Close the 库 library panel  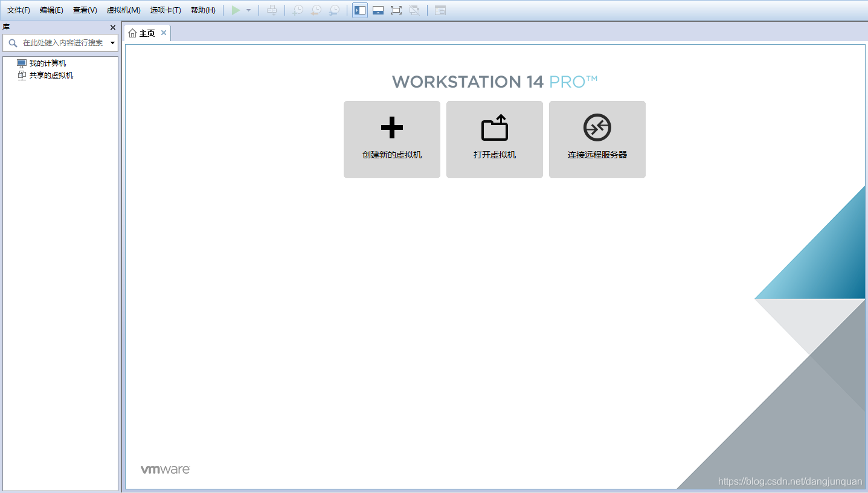[x=113, y=27]
